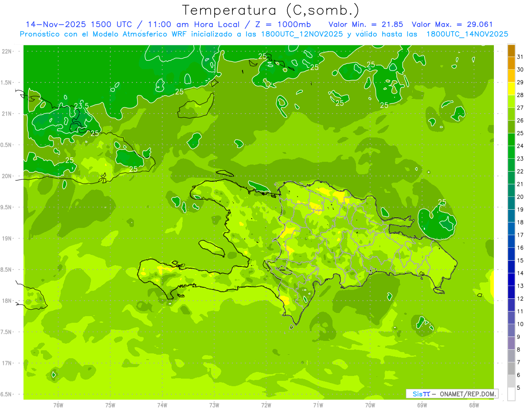
Task: Click the '18N' latitude axis label
Action: pos(7,301)
